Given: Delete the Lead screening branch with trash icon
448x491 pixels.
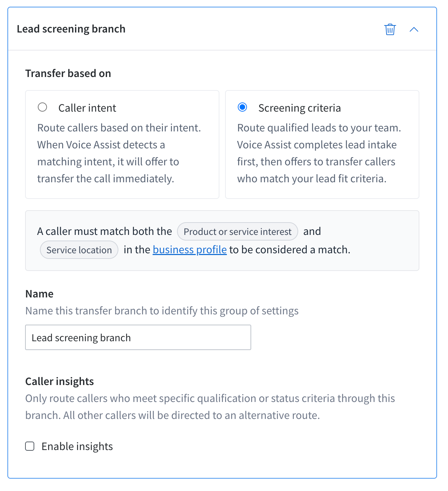Looking at the screenshot, I should pyautogui.click(x=390, y=29).
